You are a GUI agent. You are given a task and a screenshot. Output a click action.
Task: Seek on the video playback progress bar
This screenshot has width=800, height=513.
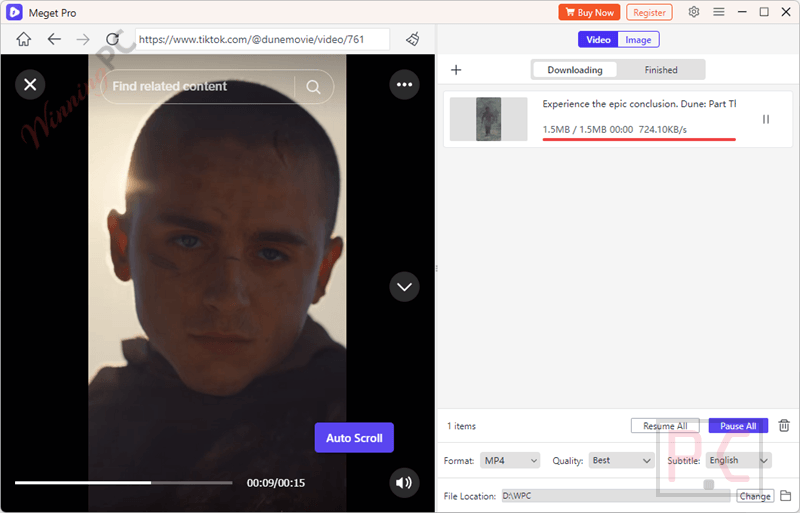click(123, 482)
